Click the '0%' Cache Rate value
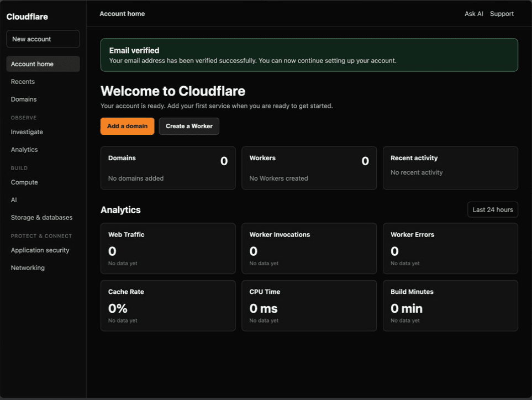Screen dimensions: 532x400 118,308
